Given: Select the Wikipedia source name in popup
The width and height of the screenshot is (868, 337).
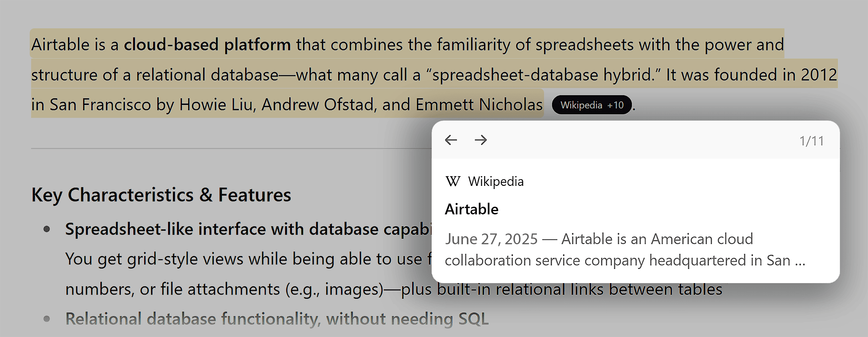Looking at the screenshot, I should click(496, 182).
